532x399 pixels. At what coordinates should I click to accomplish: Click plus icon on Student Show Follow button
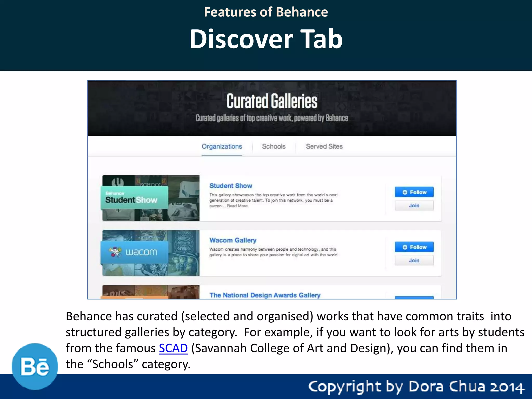pyautogui.click(x=405, y=192)
